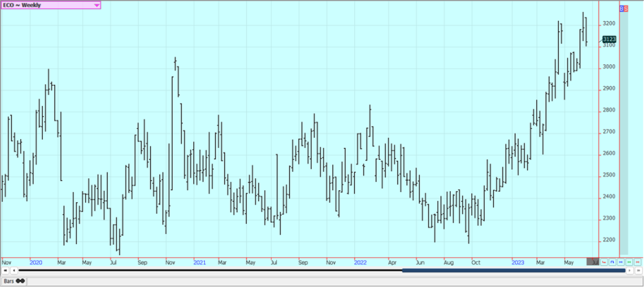
Task: Click the 2021 label on the time axis
Action: (x=199, y=262)
